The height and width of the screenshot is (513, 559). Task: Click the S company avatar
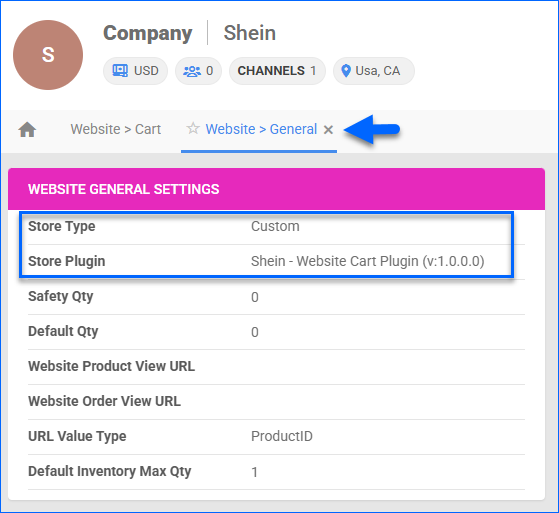tap(48, 55)
